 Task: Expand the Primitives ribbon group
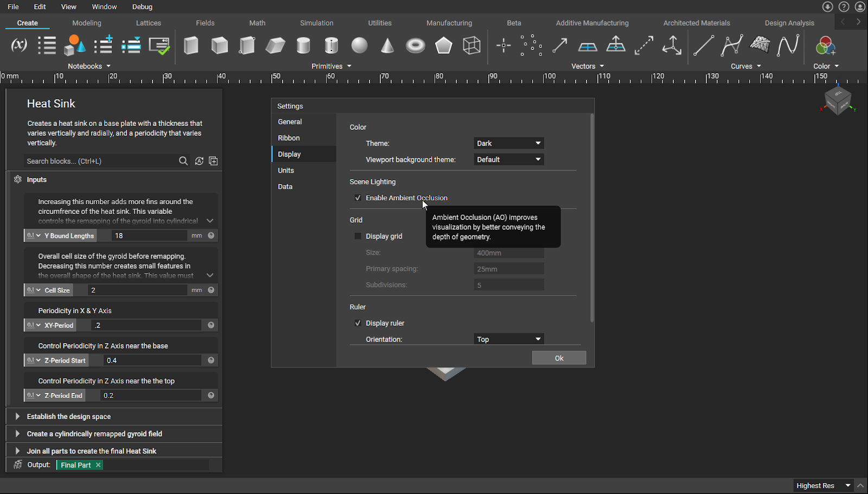331,66
